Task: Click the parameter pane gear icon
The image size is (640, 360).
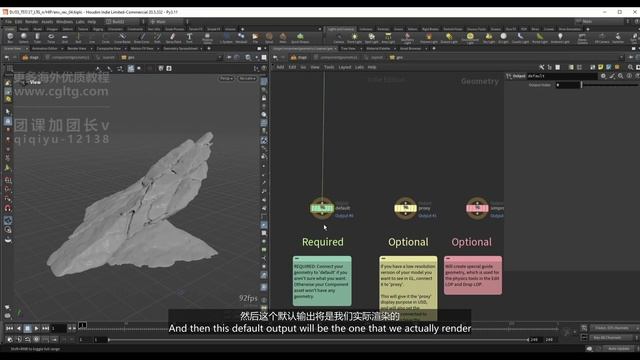Action: click(x=603, y=76)
